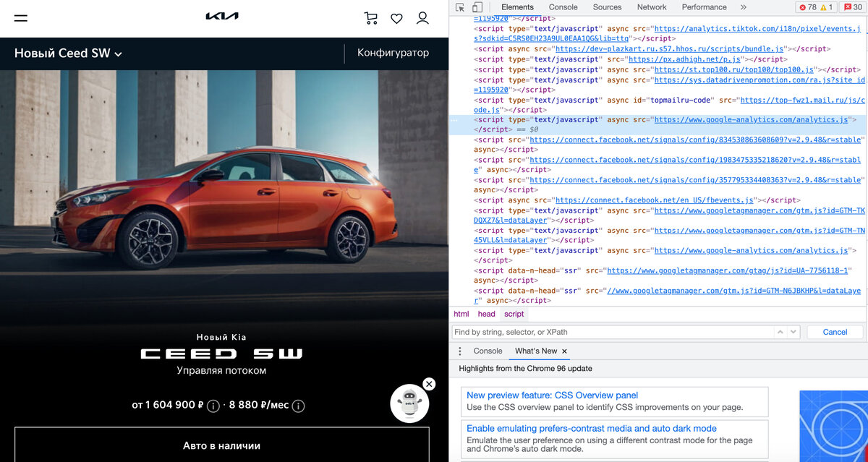
Task: Open the issues counter showing 30
Action: [x=854, y=7]
